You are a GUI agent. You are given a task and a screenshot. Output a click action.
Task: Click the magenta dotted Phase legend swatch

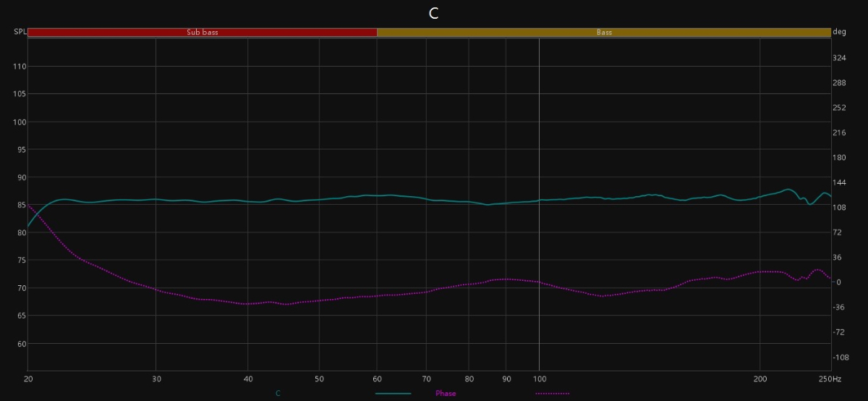pos(552,394)
